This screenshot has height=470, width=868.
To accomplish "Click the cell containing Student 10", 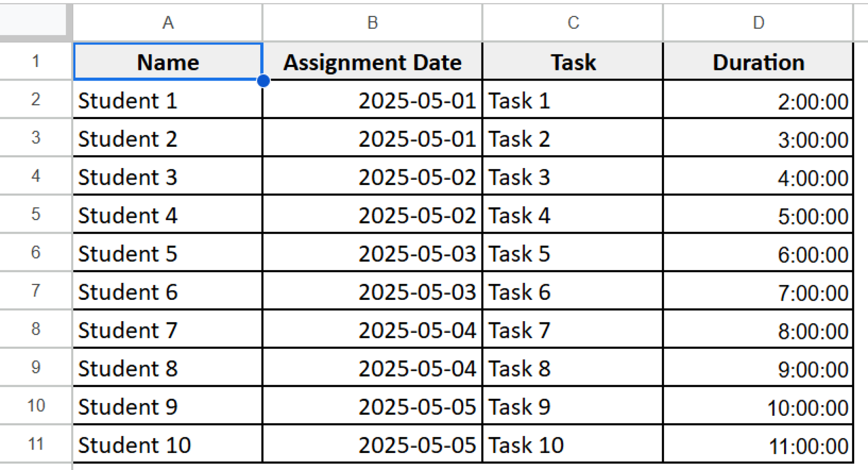I will [167, 444].
